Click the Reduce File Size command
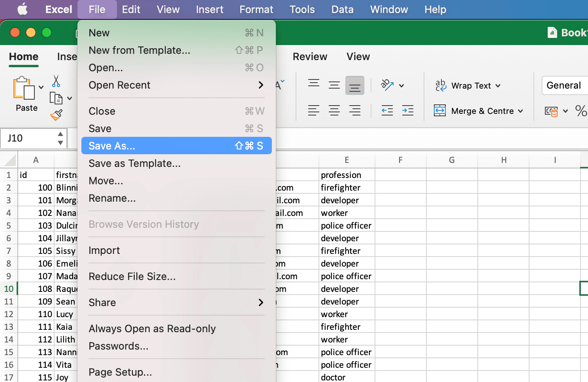The width and height of the screenshot is (588, 382). click(132, 276)
